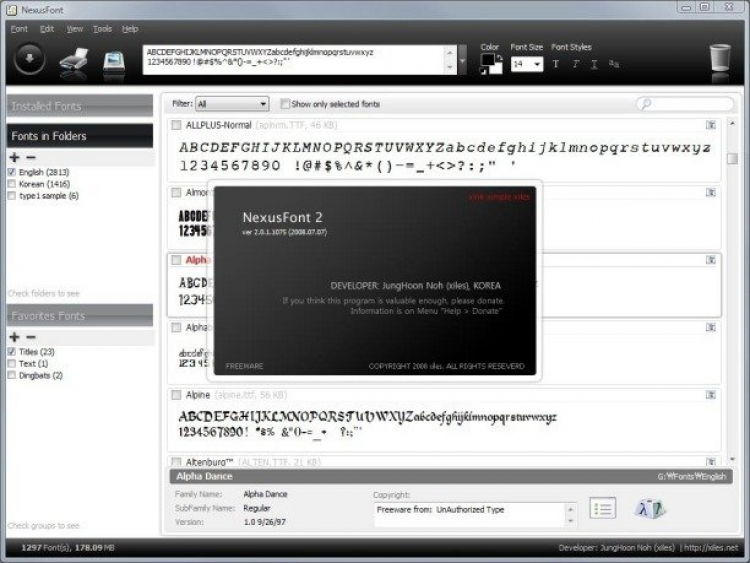Open the Tools menu
This screenshot has width=750, height=563.
tap(102, 29)
